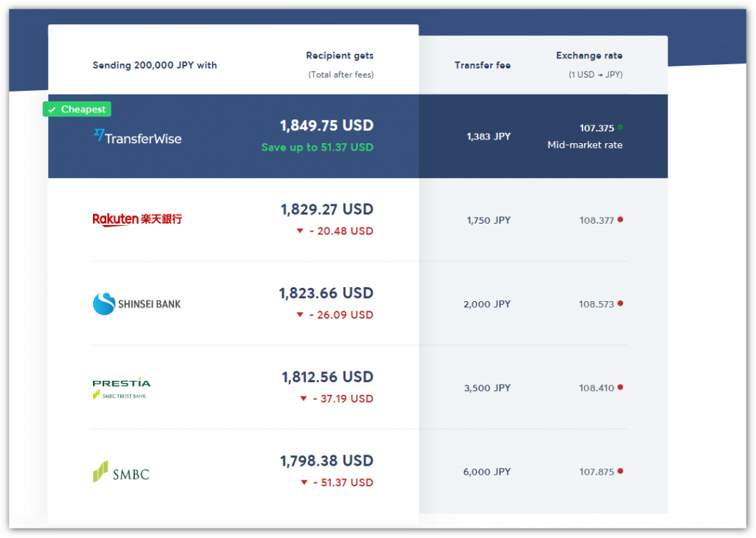The height and width of the screenshot is (538, 756).
Task: Click the Prestia SMBC Trust Bank logo
Action: click(x=122, y=388)
